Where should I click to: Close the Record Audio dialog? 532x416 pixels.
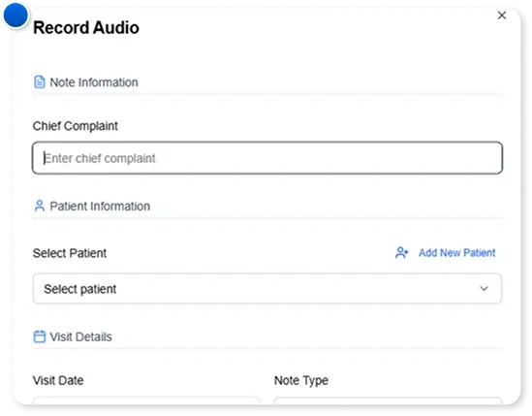click(502, 16)
